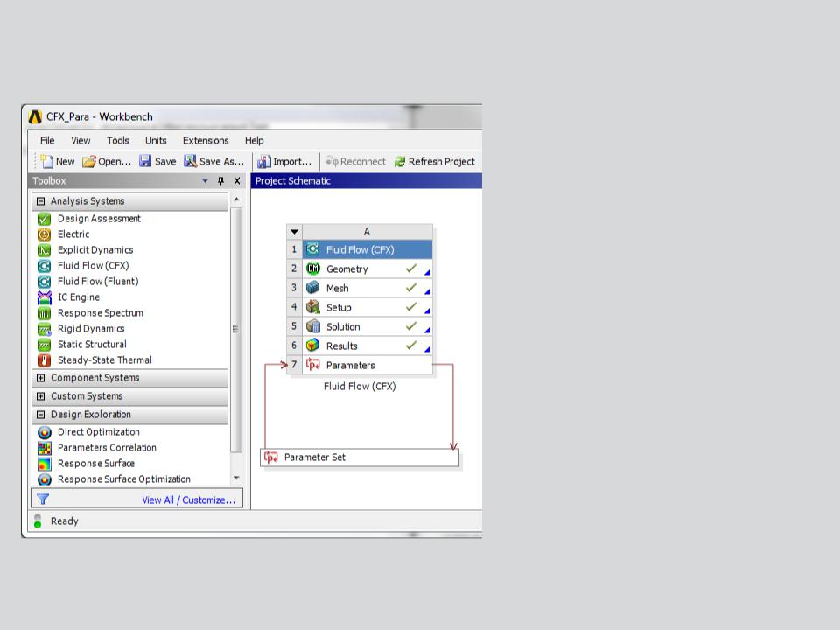Click Save As... in the toolbar
This screenshot has width=840, height=630.
click(x=213, y=161)
